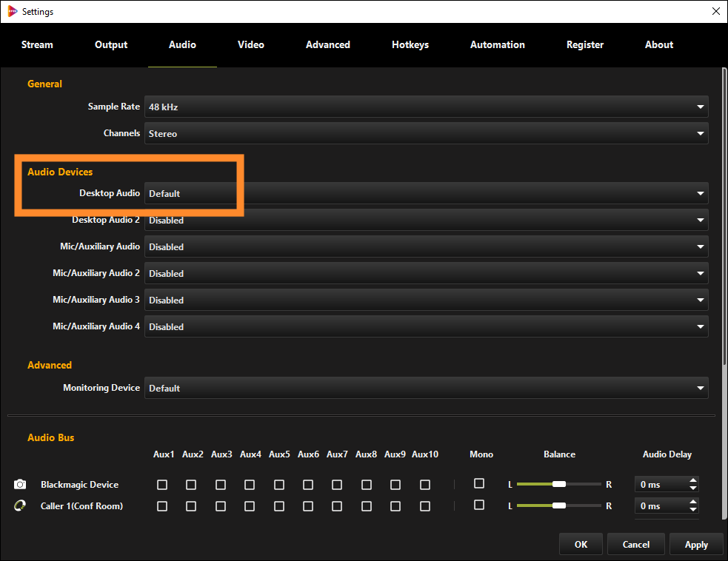This screenshot has width=728, height=561.
Task: Open the Channels dropdown
Action: [x=699, y=133]
